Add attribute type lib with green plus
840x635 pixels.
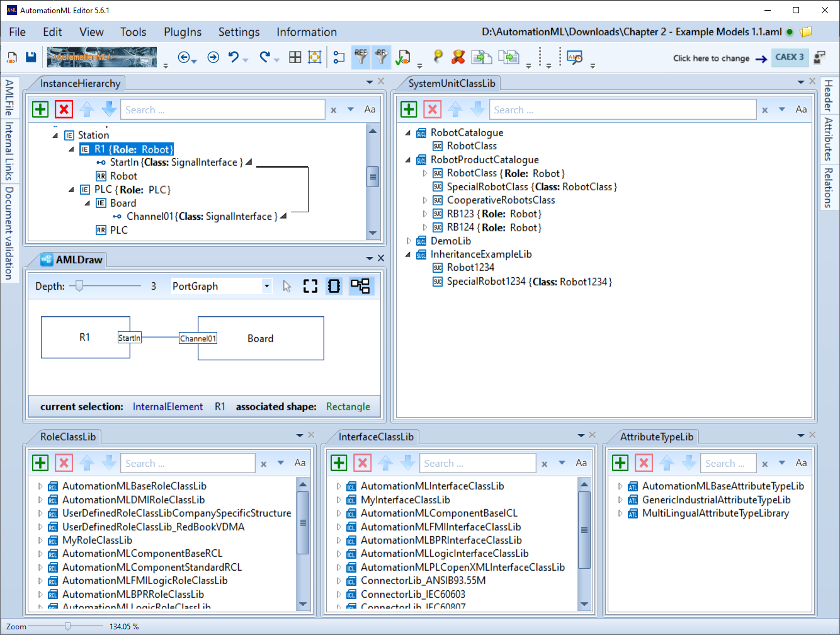coord(620,462)
